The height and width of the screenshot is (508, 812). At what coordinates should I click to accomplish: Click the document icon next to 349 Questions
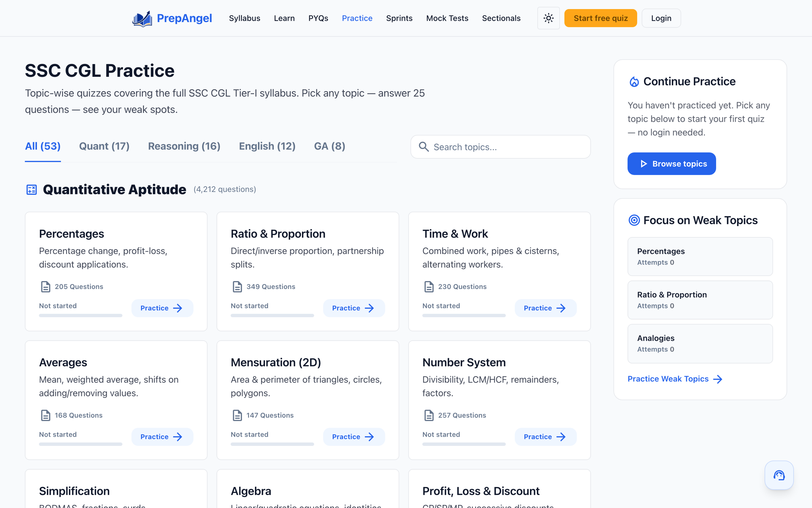click(x=237, y=287)
